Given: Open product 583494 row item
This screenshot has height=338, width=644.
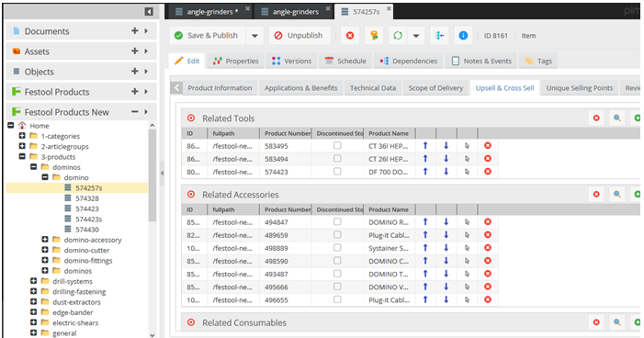Looking at the screenshot, I should [467, 159].
